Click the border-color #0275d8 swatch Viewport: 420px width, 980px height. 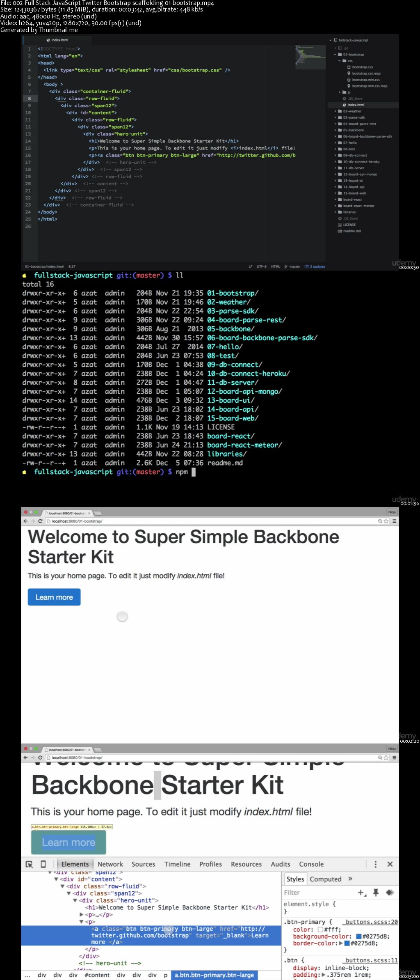pos(347,943)
